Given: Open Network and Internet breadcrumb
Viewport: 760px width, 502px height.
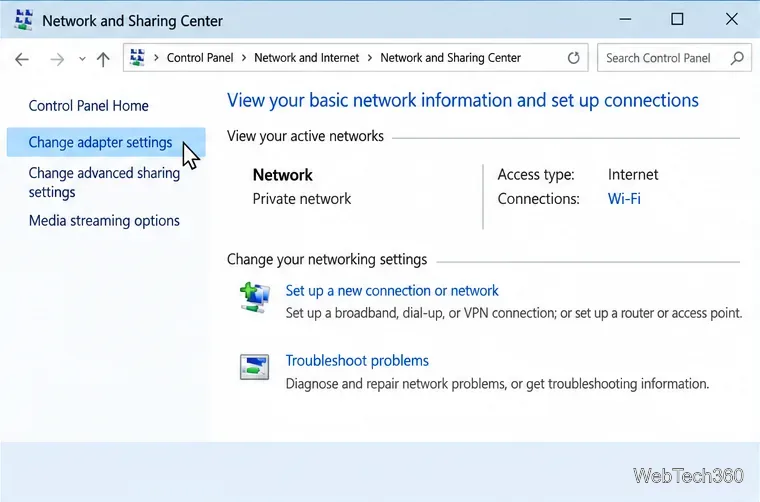Looking at the screenshot, I should (x=306, y=58).
